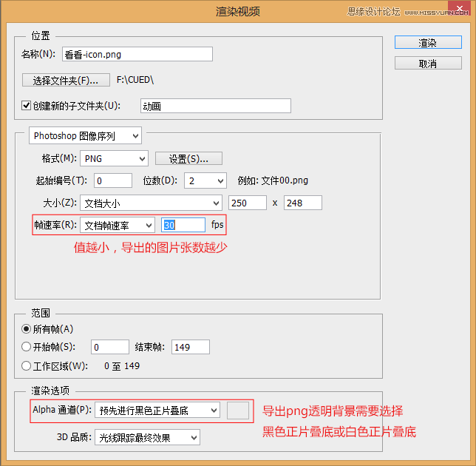Toggle the 创建新的子文件夹 checkbox
The height and width of the screenshot is (466, 476).
[x=26, y=106]
